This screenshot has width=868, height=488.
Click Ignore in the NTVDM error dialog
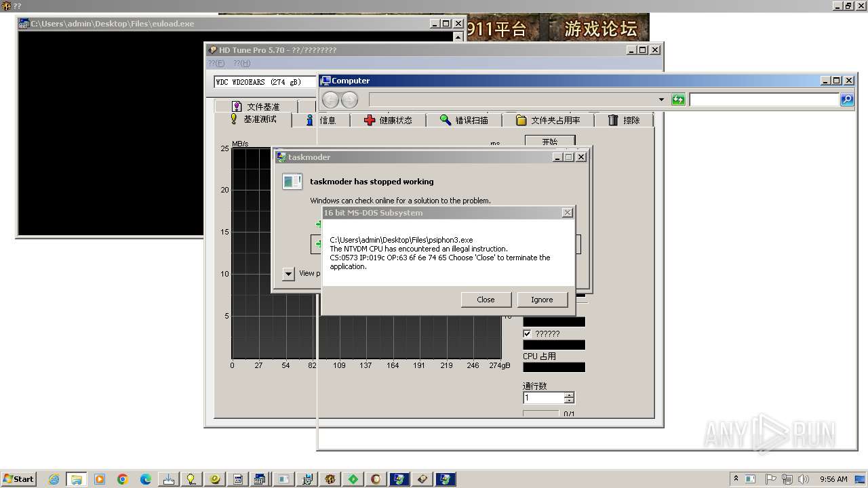click(x=542, y=300)
